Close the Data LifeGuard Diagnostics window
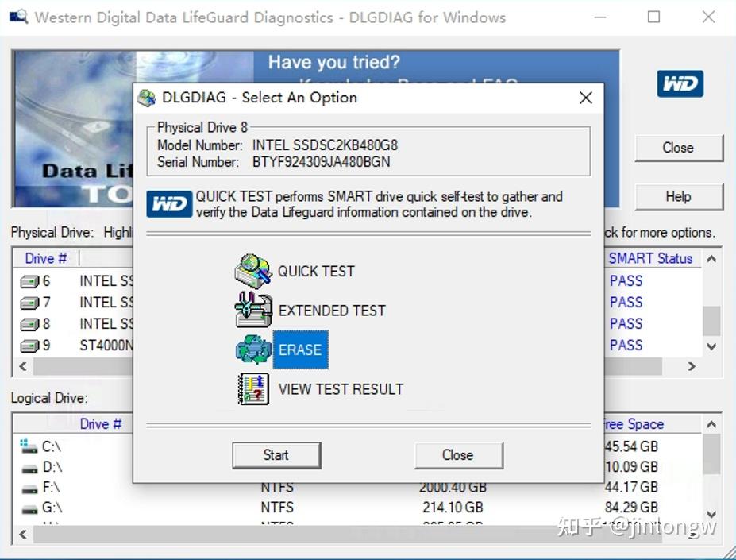This screenshot has width=736, height=560. pyautogui.click(x=708, y=17)
